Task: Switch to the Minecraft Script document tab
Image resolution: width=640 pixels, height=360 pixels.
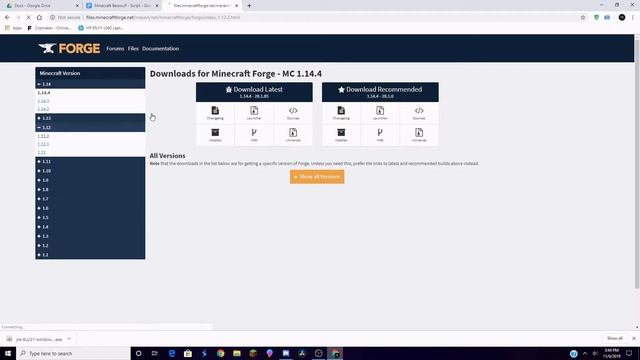Action: (x=122, y=6)
